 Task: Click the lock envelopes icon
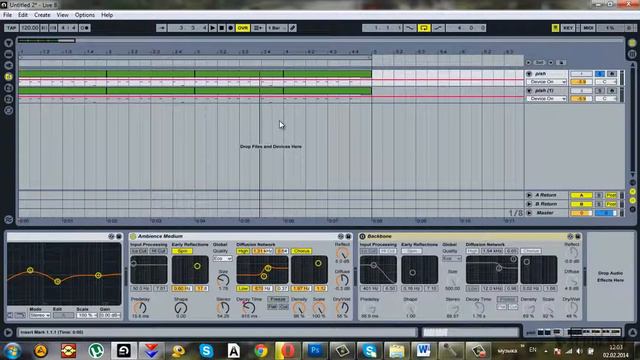[x=561, y=62]
